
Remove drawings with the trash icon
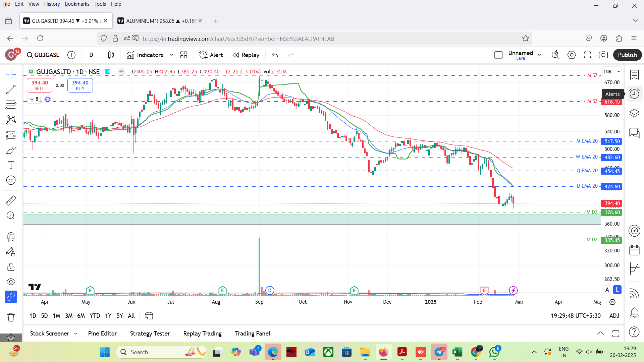pos(11,317)
